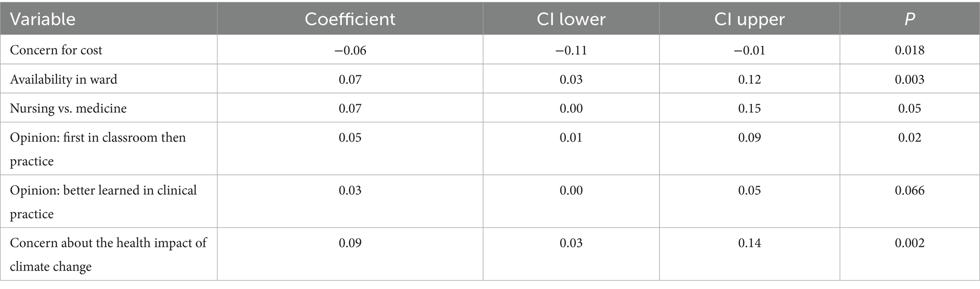
Task: Select the CI upper column header
Action: tap(749, 19)
